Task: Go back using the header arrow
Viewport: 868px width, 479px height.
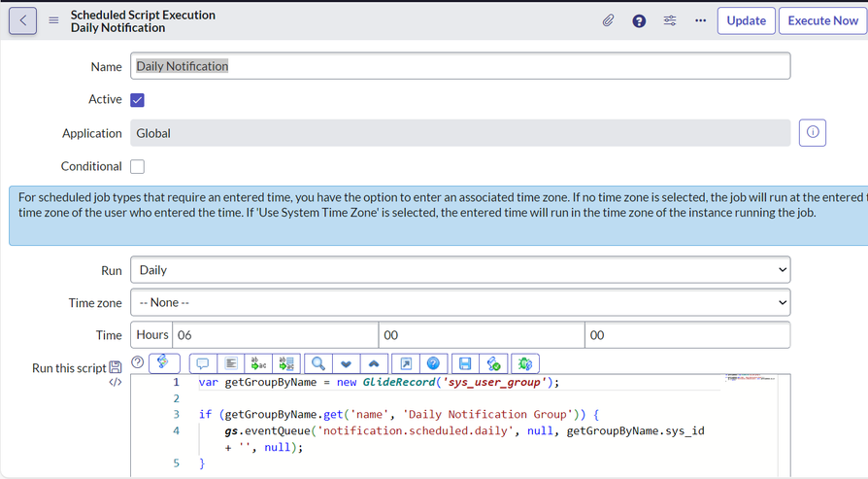Action: 22,21
